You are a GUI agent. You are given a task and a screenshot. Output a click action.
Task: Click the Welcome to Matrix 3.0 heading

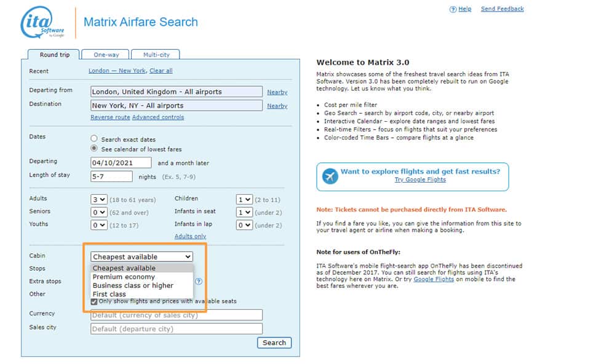[363, 62]
